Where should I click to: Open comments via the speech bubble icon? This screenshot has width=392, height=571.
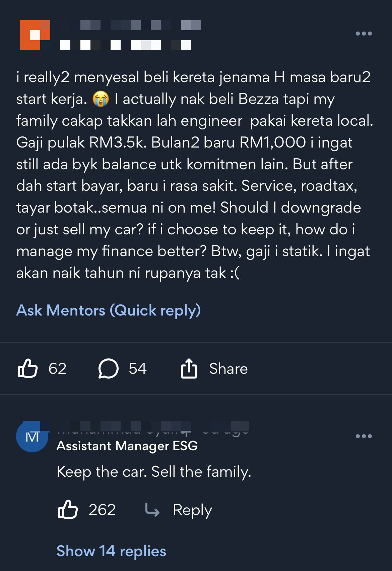click(108, 368)
